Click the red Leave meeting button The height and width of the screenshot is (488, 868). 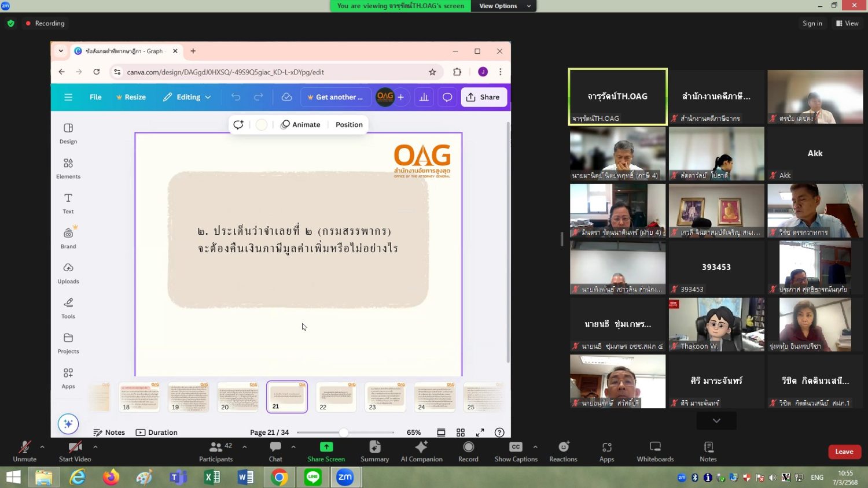[844, 452]
